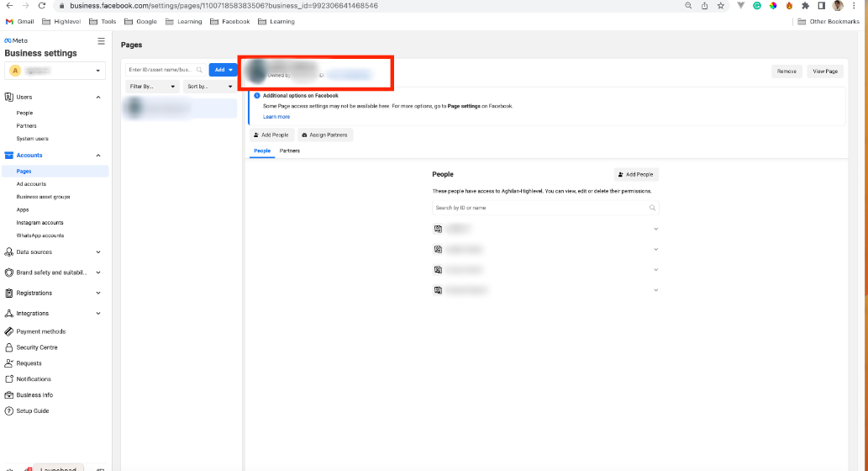Open the browser extensions puzzle icon

tap(806, 6)
